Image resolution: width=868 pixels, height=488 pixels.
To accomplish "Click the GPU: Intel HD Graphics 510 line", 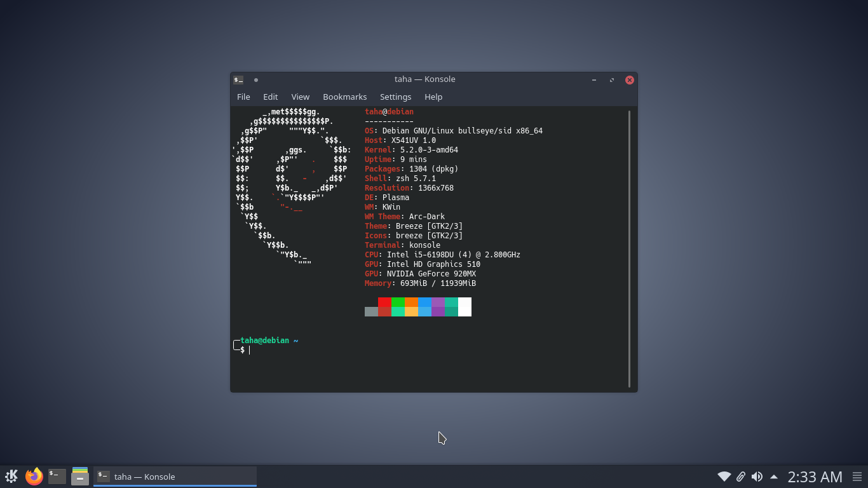I will tap(423, 264).
